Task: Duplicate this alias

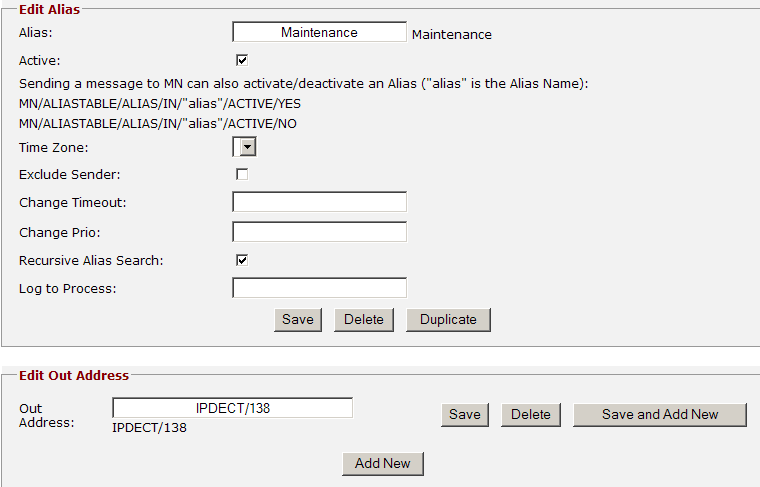Action: pyautogui.click(x=448, y=320)
